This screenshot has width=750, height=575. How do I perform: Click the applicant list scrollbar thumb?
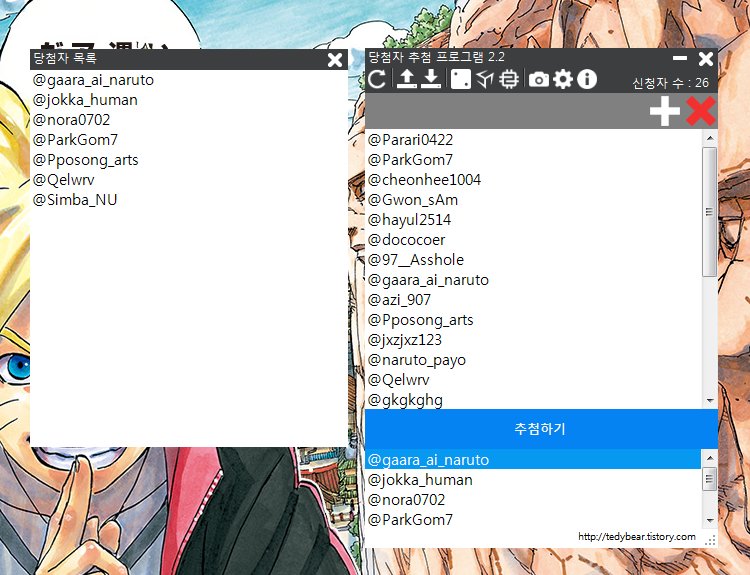[709, 211]
